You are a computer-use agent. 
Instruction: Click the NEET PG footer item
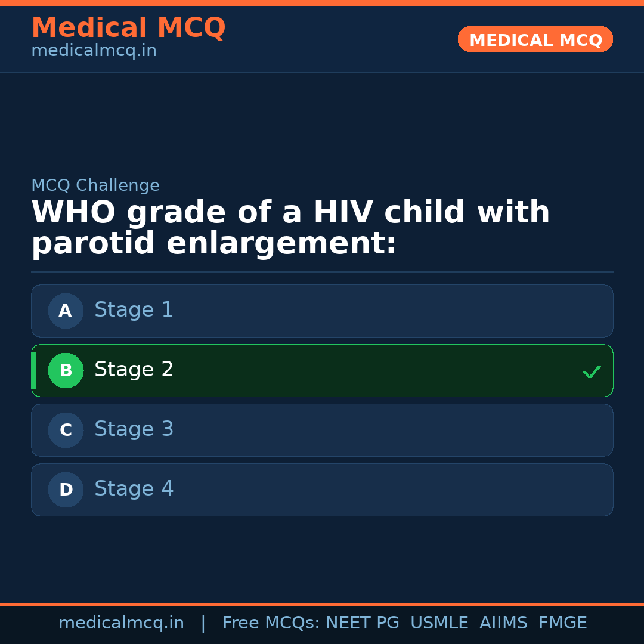coord(362,622)
